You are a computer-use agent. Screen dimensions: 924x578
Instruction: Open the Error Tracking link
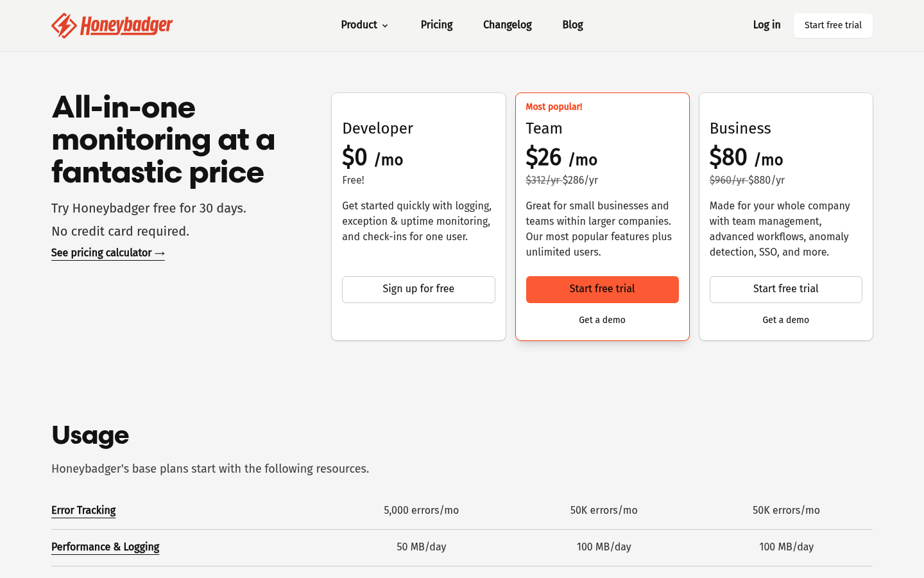pos(83,511)
